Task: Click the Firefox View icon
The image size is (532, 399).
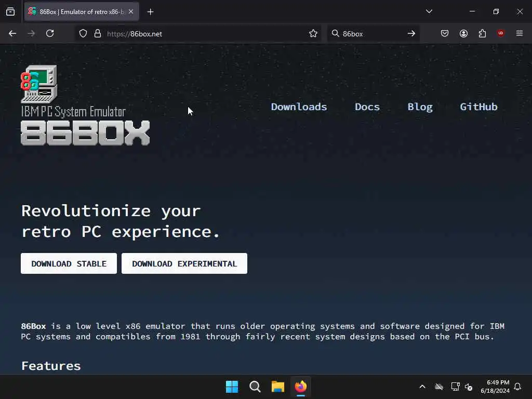Action: pos(10,12)
